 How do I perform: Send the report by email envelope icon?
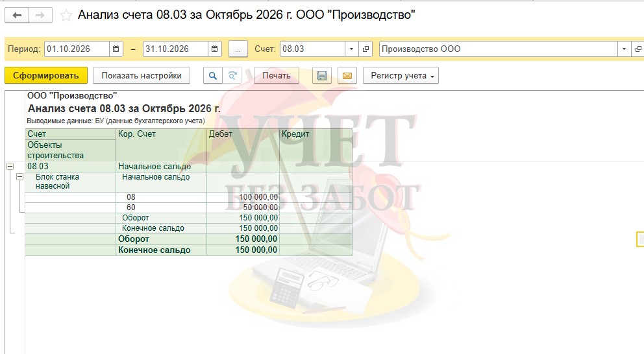[347, 75]
